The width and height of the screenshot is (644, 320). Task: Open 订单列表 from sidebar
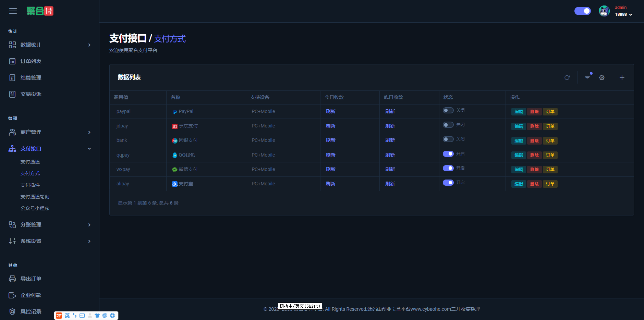[x=31, y=61]
